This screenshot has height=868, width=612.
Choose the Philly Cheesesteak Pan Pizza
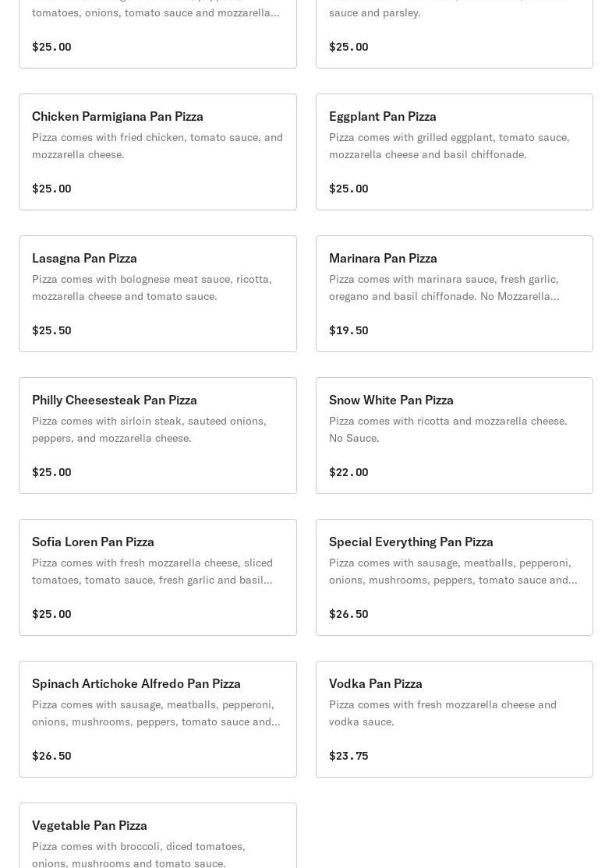click(x=157, y=436)
